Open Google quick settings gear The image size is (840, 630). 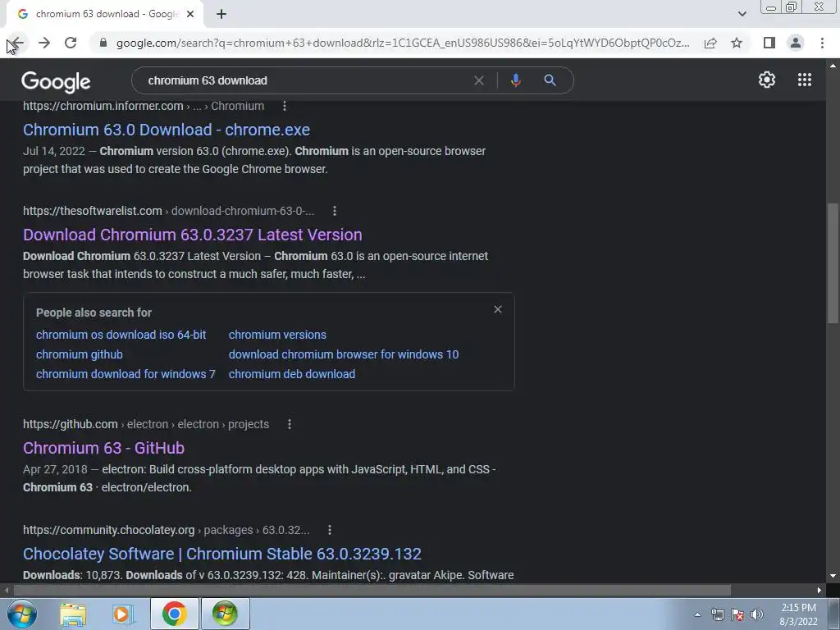(767, 80)
